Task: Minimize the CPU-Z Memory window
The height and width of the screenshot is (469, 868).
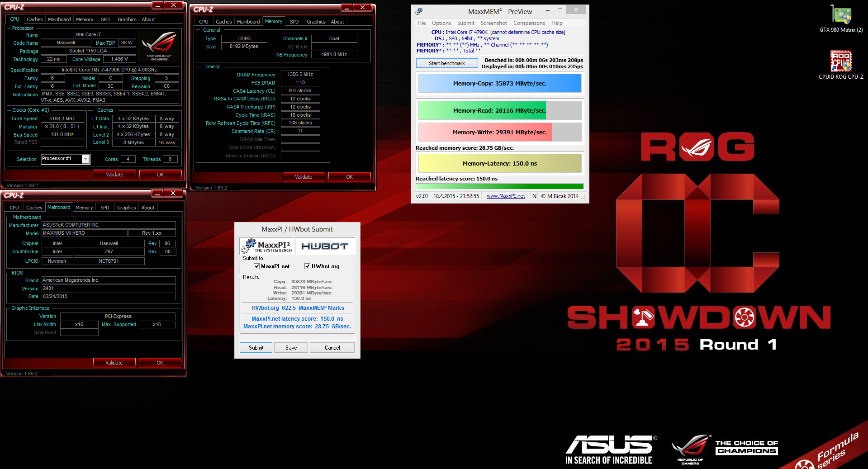Action: pos(346,8)
